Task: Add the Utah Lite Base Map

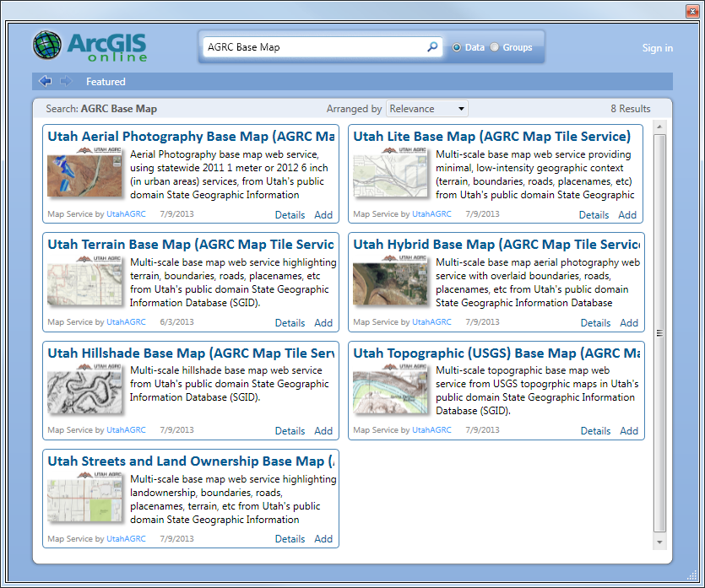Action: (x=627, y=215)
